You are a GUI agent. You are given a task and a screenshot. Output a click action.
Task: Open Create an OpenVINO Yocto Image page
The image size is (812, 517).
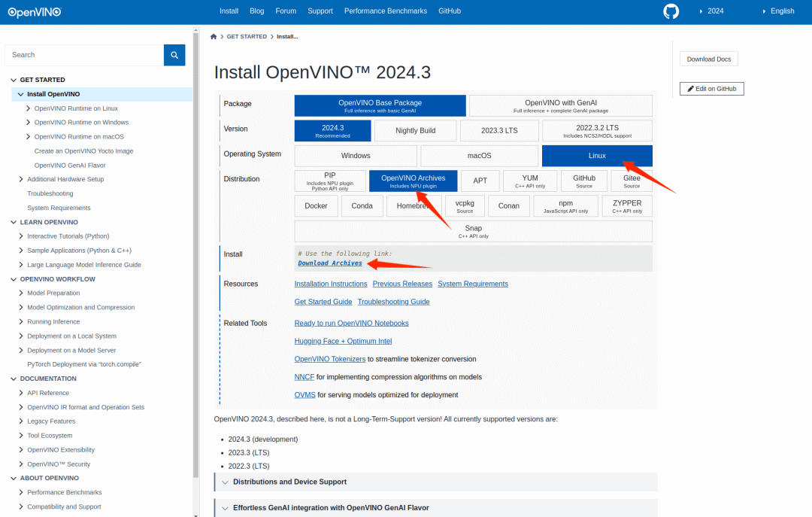point(83,151)
